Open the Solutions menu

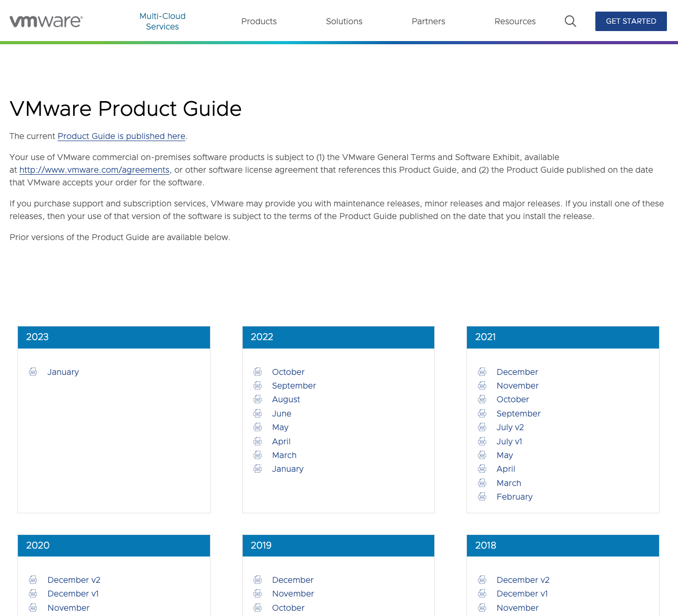344,21
